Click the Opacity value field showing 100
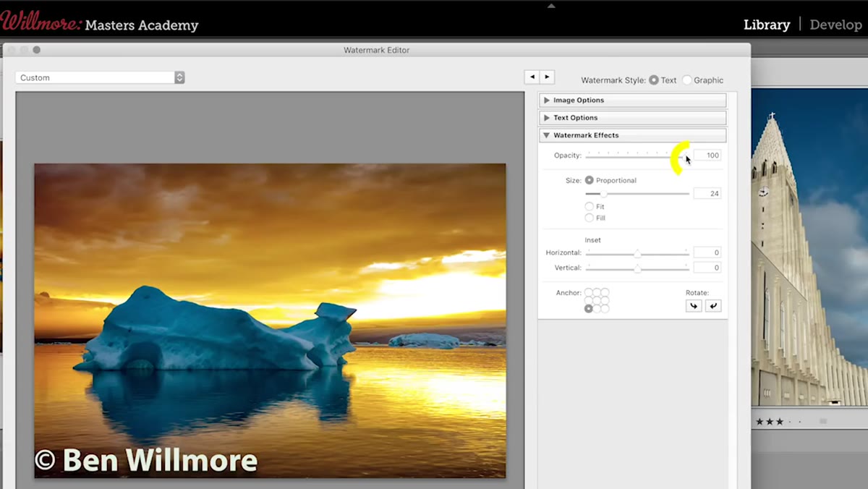This screenshot has width=868, height=489. click(707, 156)
